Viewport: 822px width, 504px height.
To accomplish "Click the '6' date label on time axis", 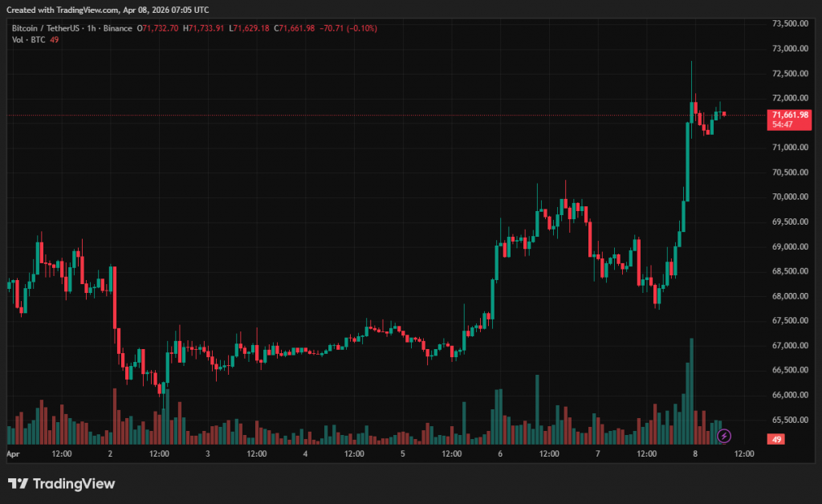I will [x=500, y=453].
